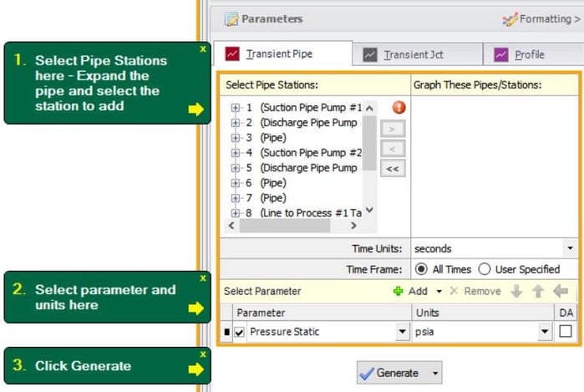
Task: Toggle the Pressure Static checkbox
Action: (239, 332)
